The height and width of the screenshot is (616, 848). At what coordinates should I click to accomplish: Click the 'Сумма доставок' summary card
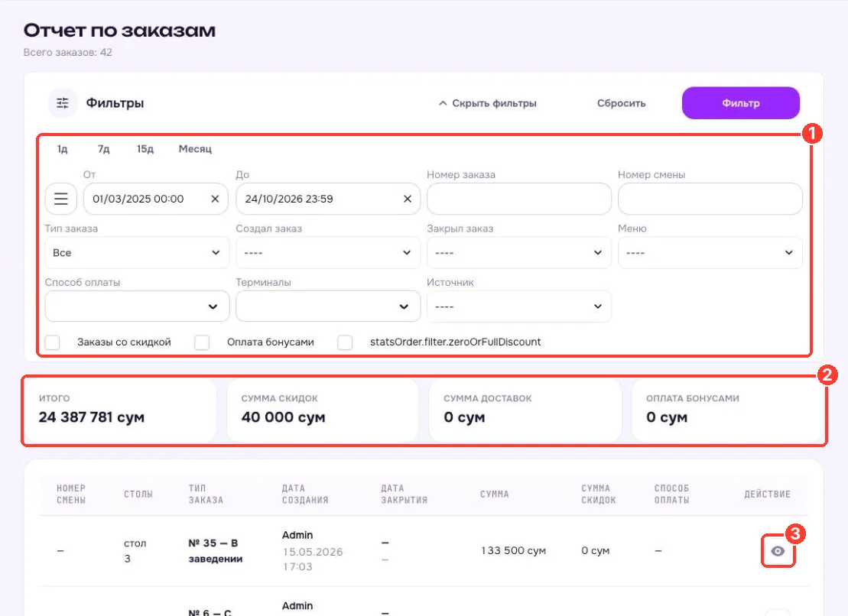click(525, 410)
